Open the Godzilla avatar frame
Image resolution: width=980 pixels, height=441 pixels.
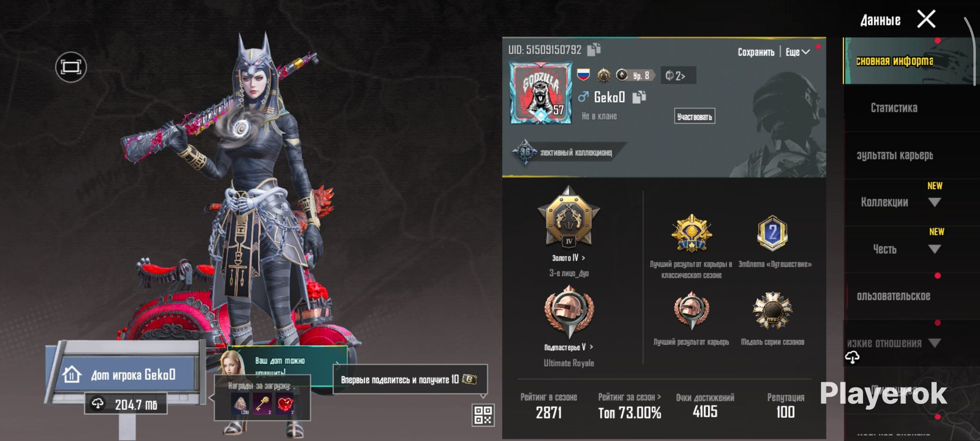541,93
